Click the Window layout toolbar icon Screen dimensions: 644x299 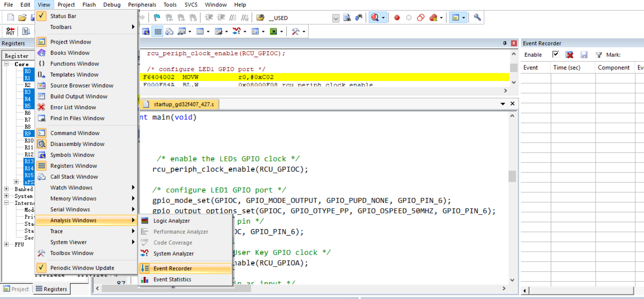[456, 17]
